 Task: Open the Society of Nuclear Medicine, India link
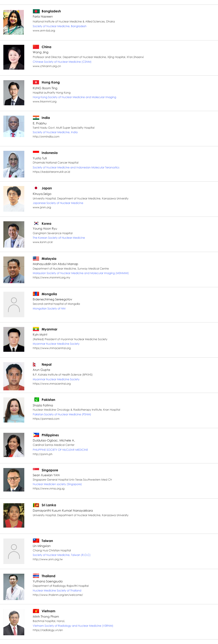click(55, 132)
